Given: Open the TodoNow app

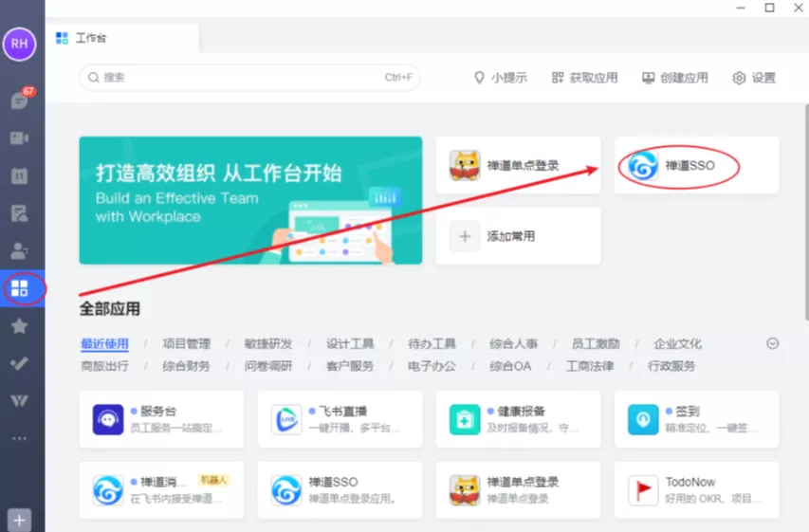Looking at the screenshot, I should [x=696, y=490].
